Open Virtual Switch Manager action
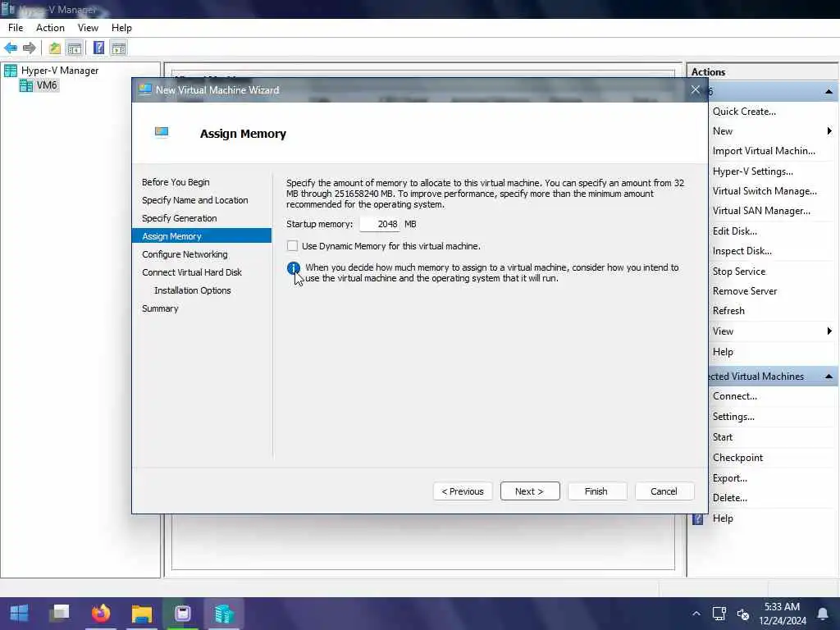Viewport: 840px width, 630px height. tap(765, 191)
